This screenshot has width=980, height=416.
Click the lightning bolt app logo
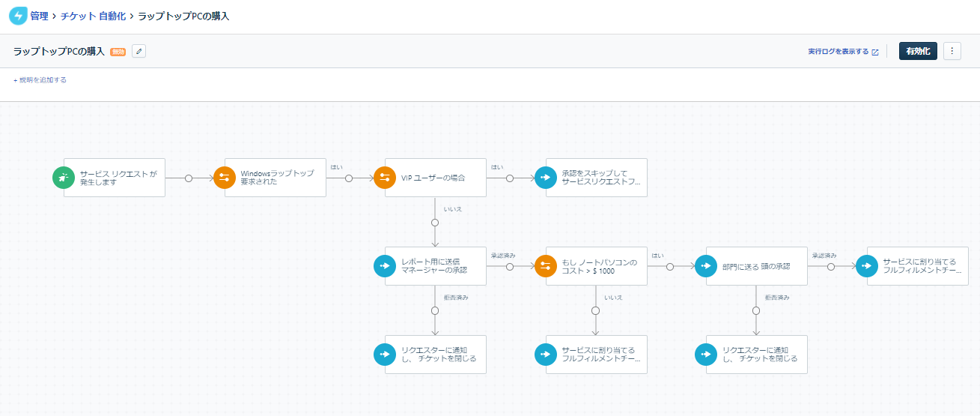[18, 16]
